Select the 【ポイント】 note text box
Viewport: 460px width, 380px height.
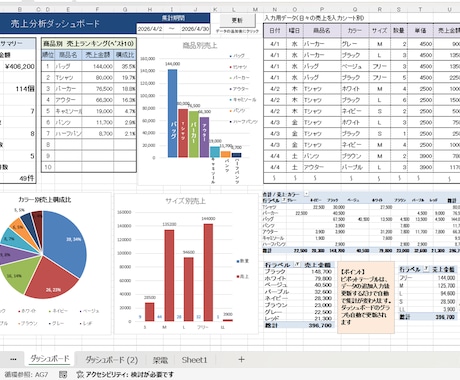click(366, 297)
